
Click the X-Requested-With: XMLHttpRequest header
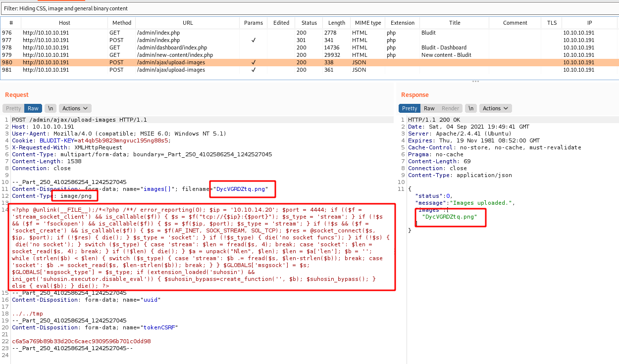(68, 147)
